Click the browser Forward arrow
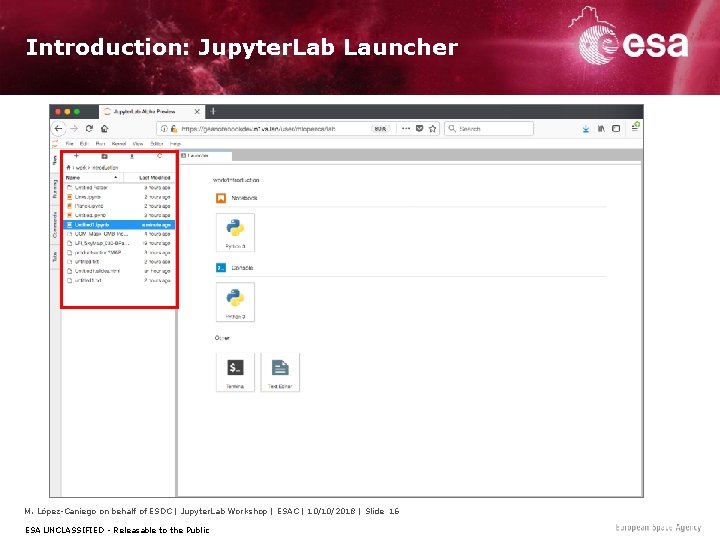 tap(74, 129)
